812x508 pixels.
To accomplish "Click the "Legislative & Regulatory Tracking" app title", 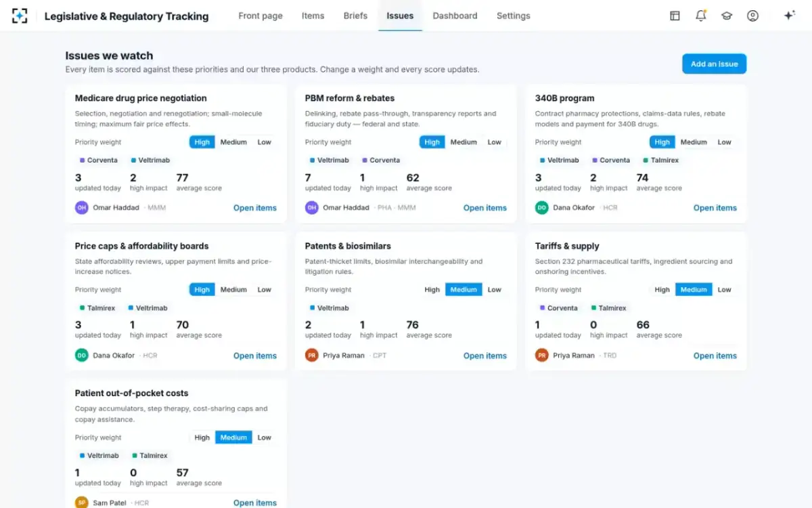I will pyautogui.click(x=127, y=16).
